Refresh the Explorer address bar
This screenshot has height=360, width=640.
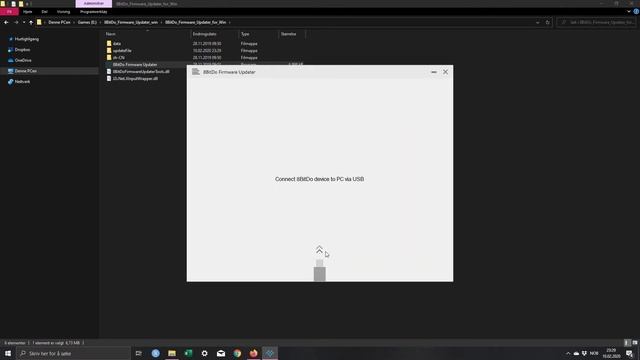tap(548, 22)
